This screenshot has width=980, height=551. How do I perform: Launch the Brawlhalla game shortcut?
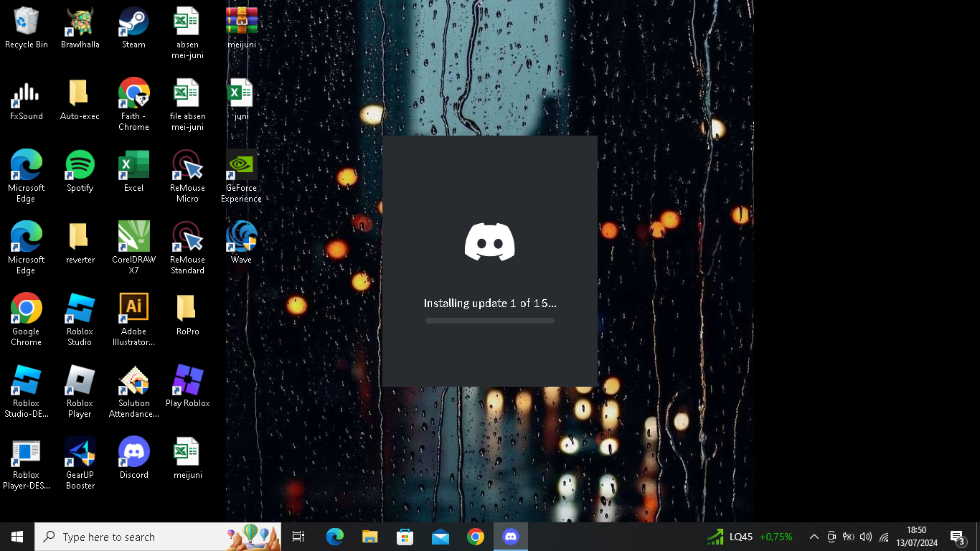(80, 29)
